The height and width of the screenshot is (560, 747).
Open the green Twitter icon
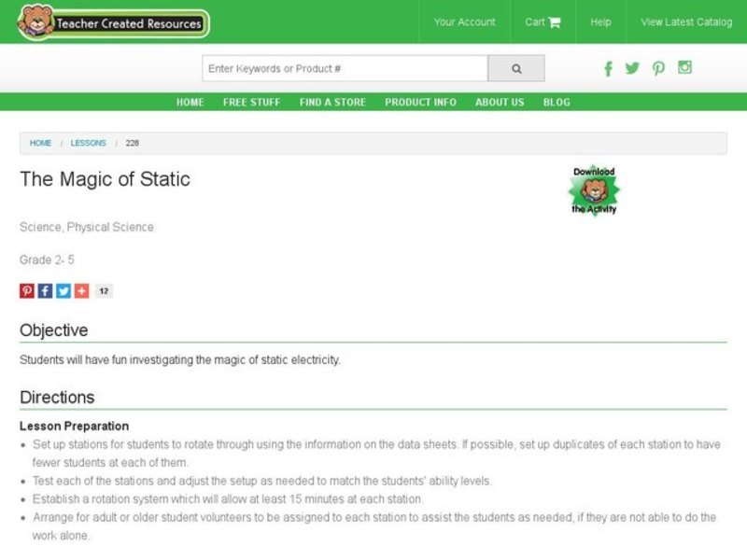tap(633, 68)
